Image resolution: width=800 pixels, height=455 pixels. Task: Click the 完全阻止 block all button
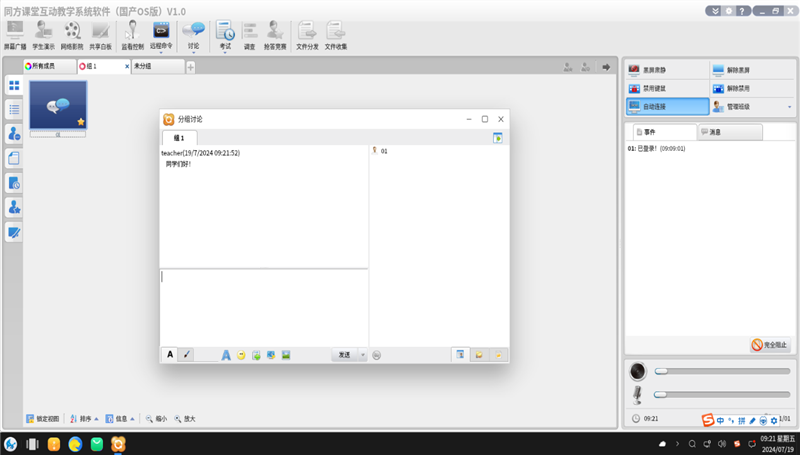tap(771, 345)
